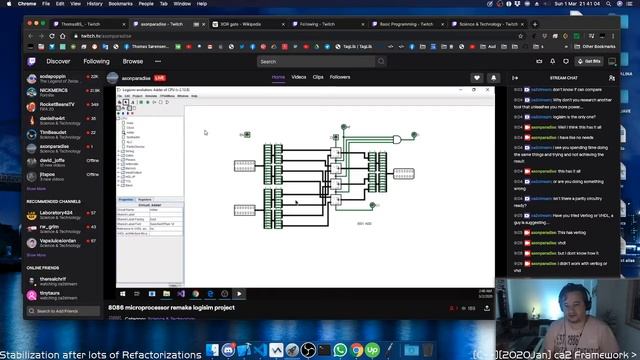Open NICKMERCS channel in sidebar
The width and height of the screenshot is (640, 360).
click(x=63, y=93)
